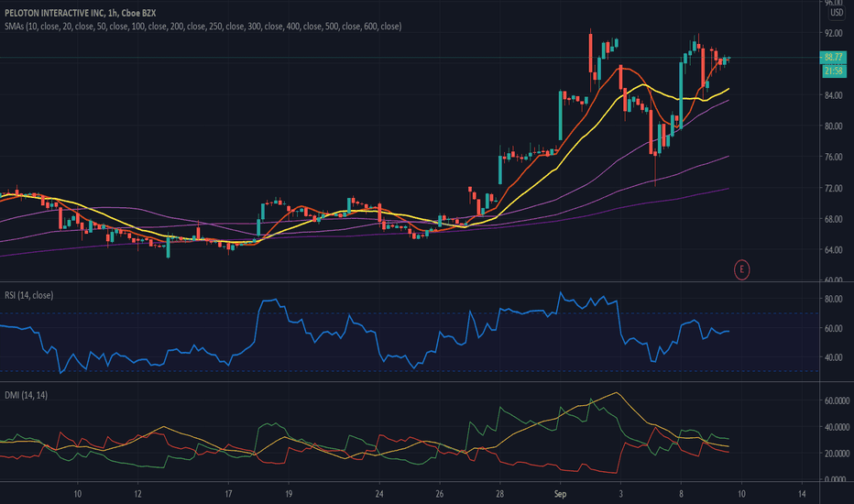854x504 pixels.
Task: Click the DMI 40.0000 scale label
Action: click(837, 427)
